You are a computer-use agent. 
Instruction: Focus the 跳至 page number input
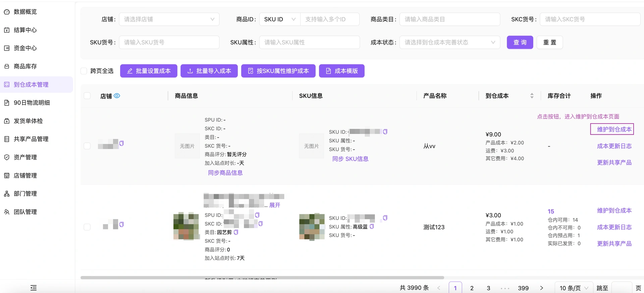pyautogui.click(x=622, y=288)
